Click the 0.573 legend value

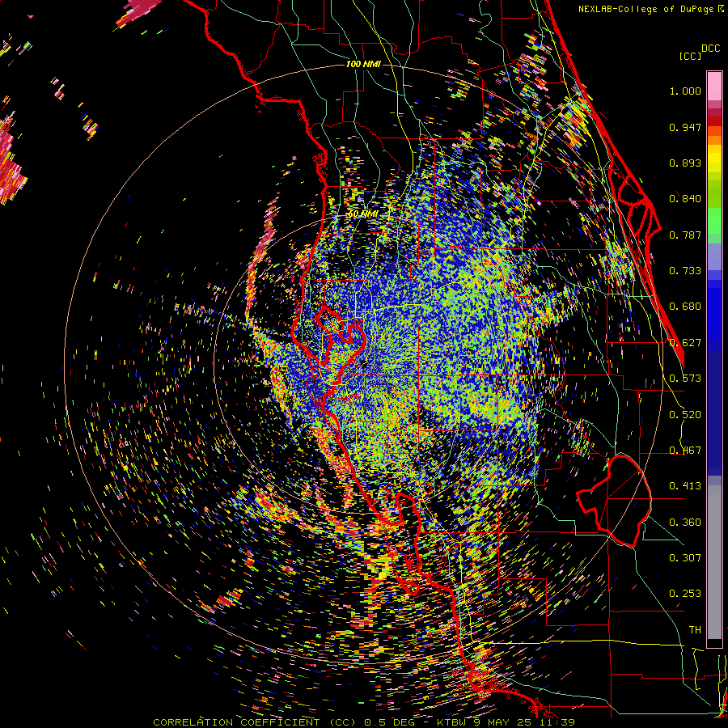pos(685,379)
